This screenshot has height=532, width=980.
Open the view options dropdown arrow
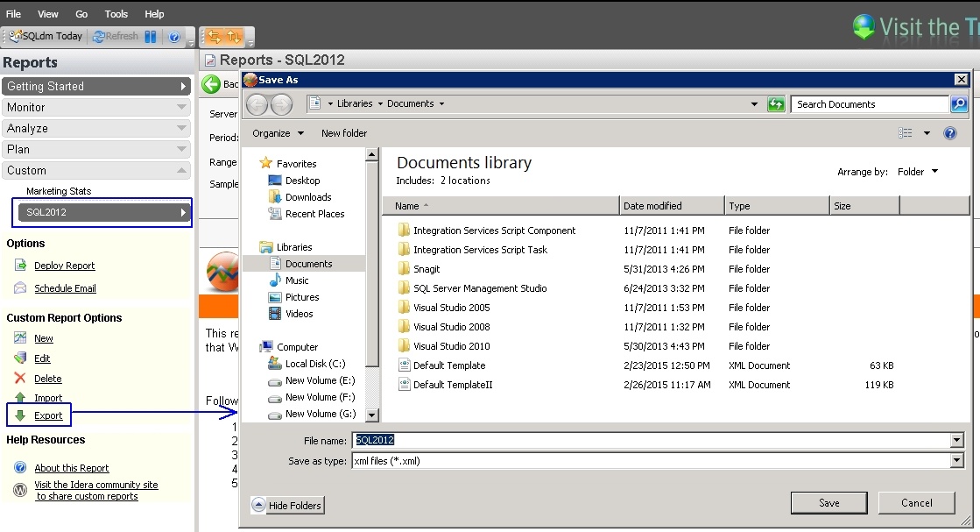click(927, 133)
